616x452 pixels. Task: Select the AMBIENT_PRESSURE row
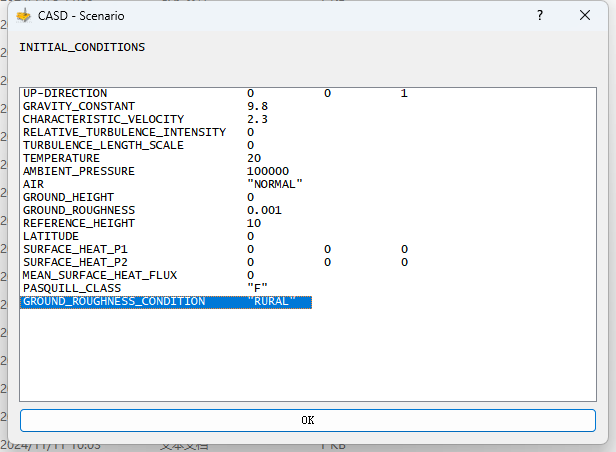click(x=78, y=171)
